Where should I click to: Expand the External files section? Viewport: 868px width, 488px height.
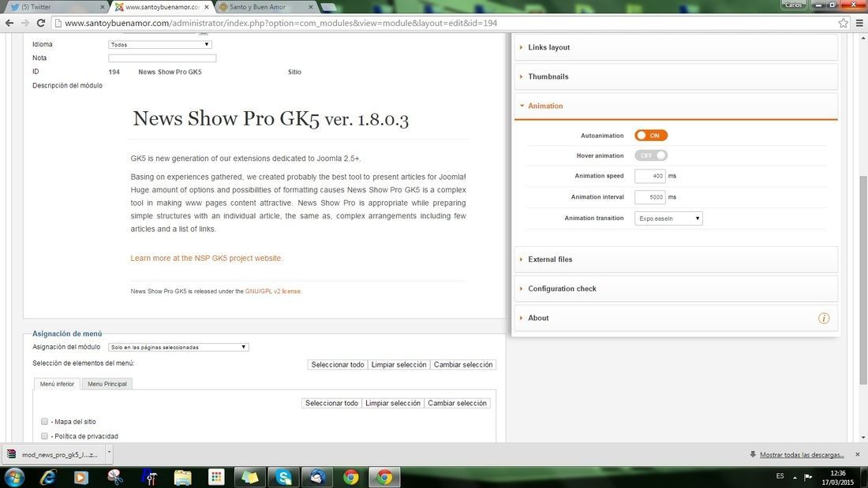pyautogui.click(x=676, y=259)
